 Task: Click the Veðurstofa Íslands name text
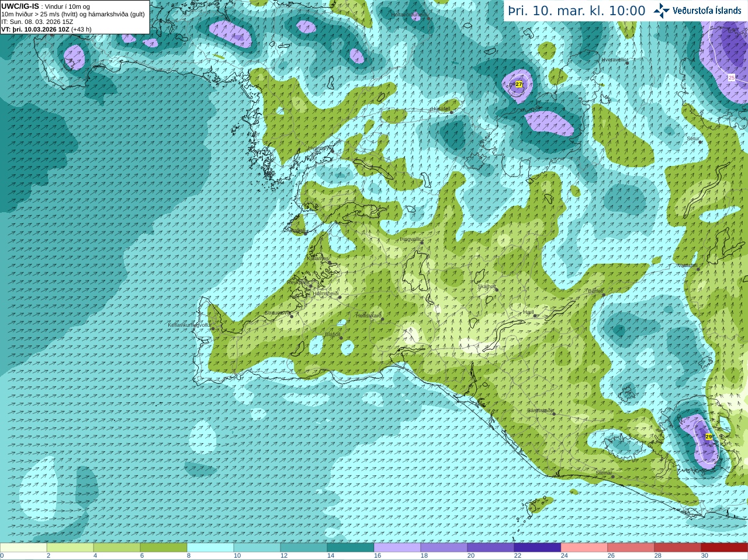707,11
